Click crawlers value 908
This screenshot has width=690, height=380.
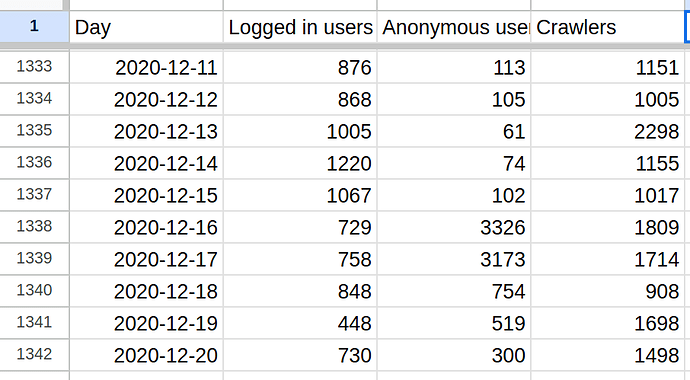pos(607,291)
